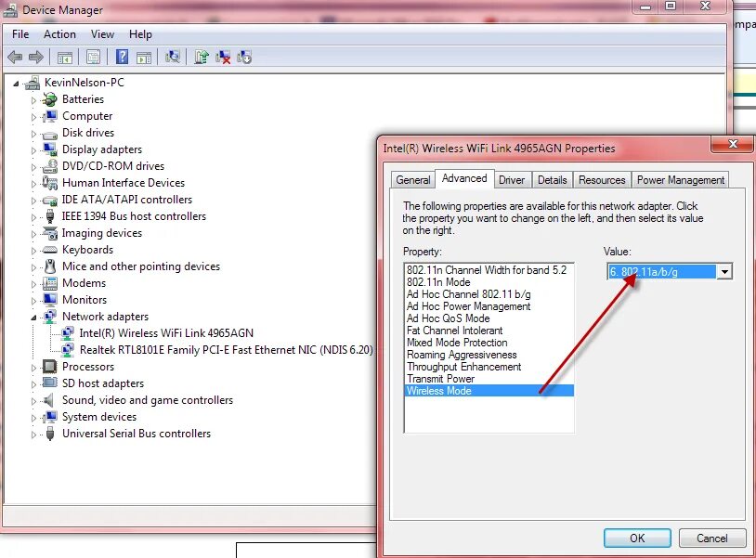Select the Advanced tab

coord(464,178)
